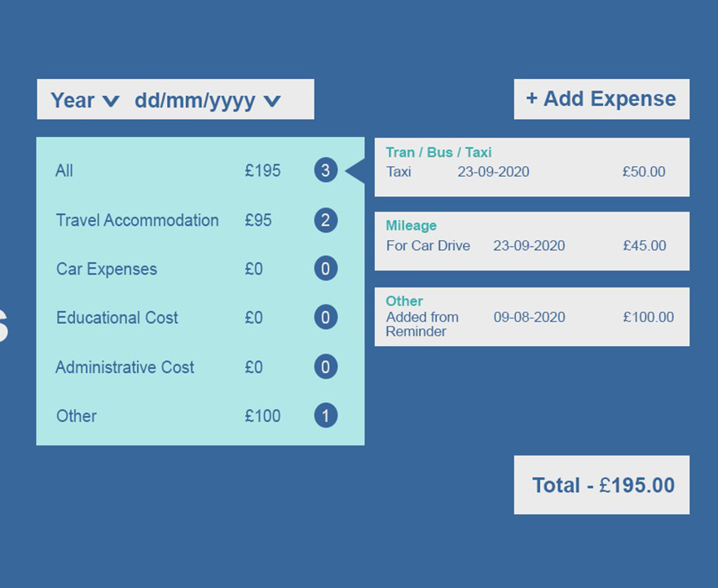
Task: Open the Tran / Bus / Taxi expense
Action: [x=531, y=167]
